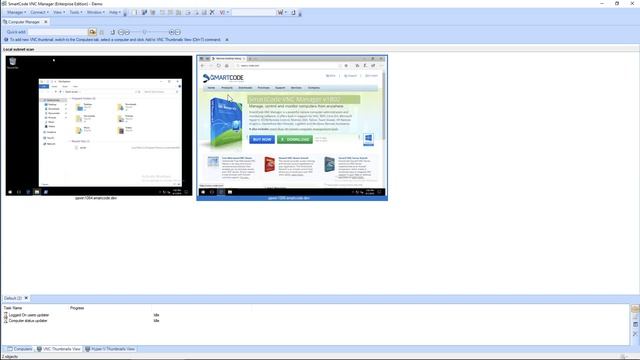This screenshot has width=640, height=360.
Task: Click the refresh icon in the Quick add bar
Action: pos(113,32)
